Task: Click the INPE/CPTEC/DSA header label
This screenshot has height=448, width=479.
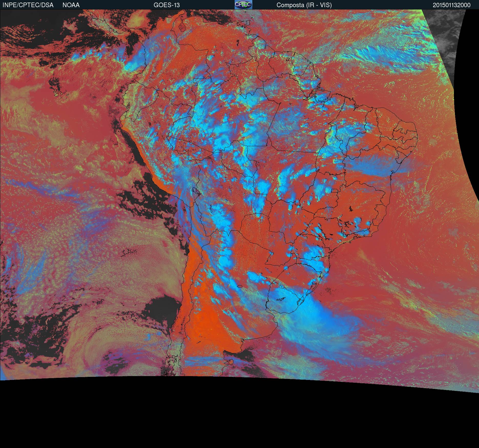Action: click(28, 5)
